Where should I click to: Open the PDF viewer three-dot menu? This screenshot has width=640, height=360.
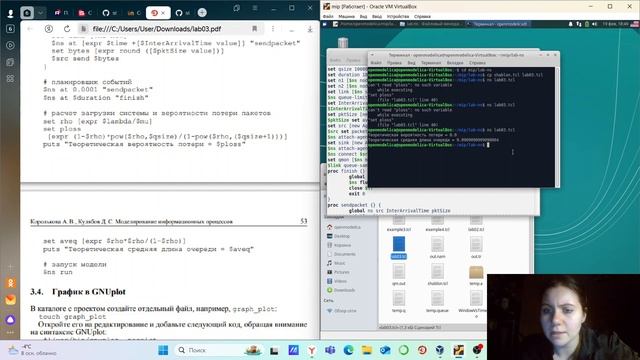[273, 29]
